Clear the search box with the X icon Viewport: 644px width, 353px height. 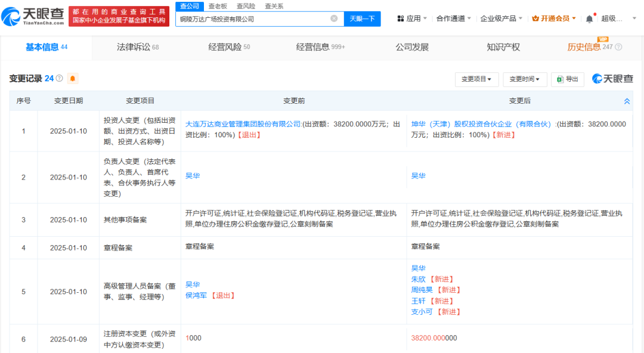(334, 18)
